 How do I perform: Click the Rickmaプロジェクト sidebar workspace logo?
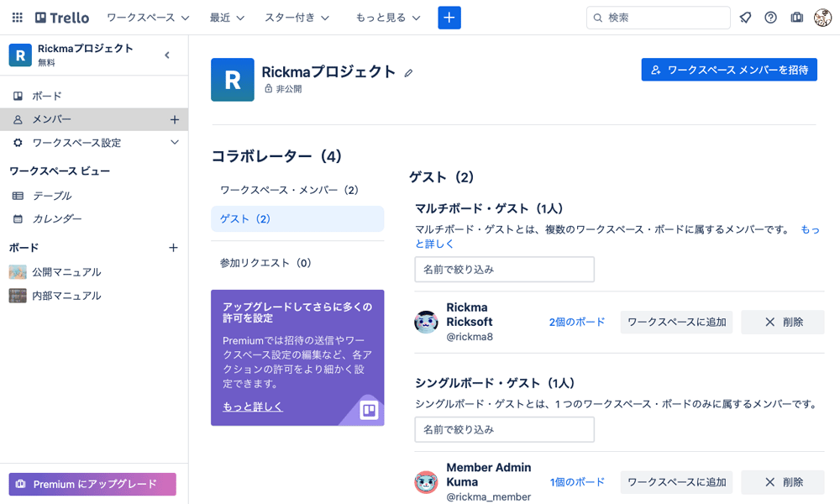click(20, 55)
